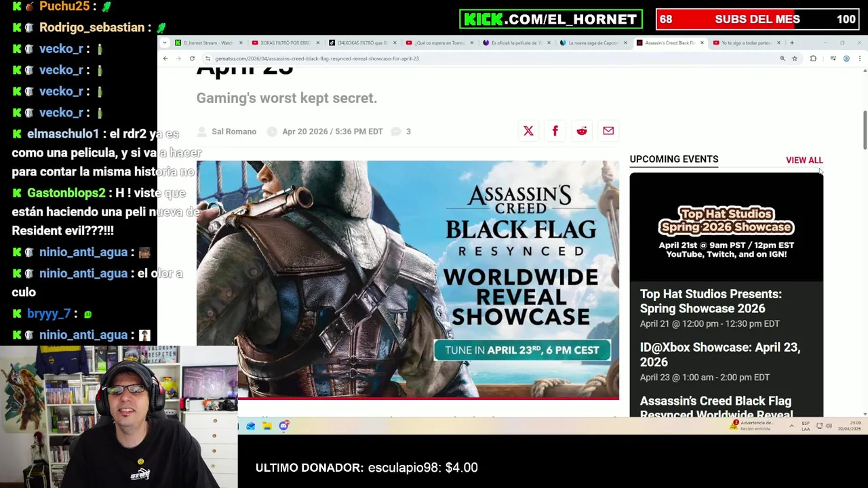Click chat username elmaschulo1

[x=63, y=134]
